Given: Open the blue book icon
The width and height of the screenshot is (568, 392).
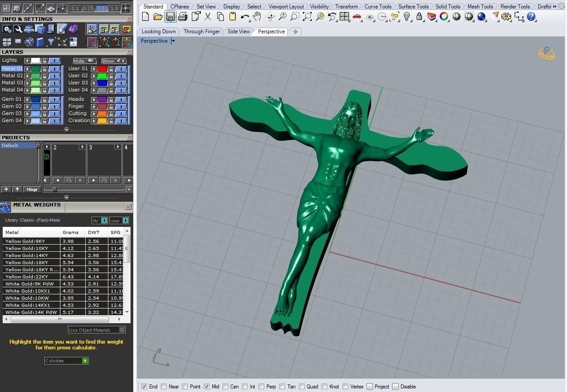Looking at the screenshot, I should click(x=40, y=42).
